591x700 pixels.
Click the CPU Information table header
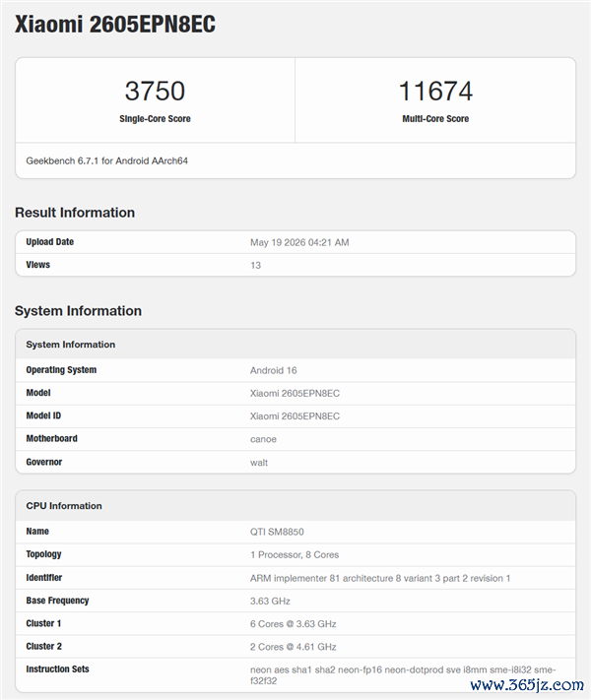[x=64, y=506]
